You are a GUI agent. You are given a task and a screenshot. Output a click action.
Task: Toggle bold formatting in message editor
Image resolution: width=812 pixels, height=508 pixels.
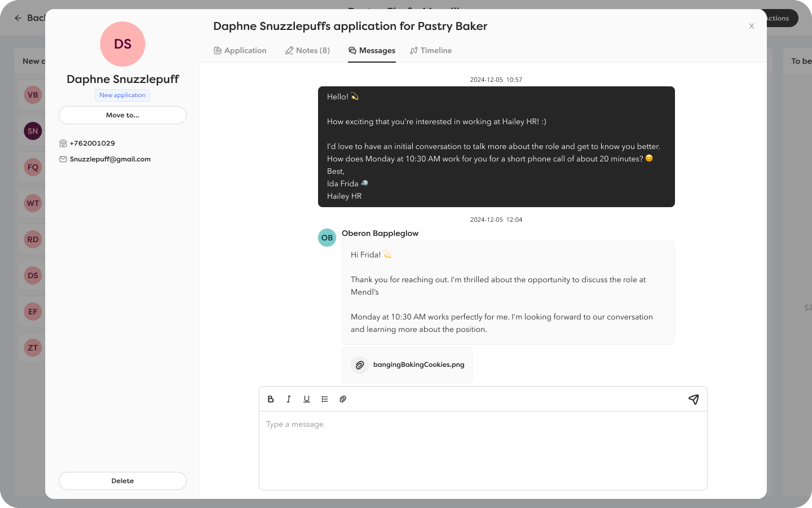click(271, 399)
